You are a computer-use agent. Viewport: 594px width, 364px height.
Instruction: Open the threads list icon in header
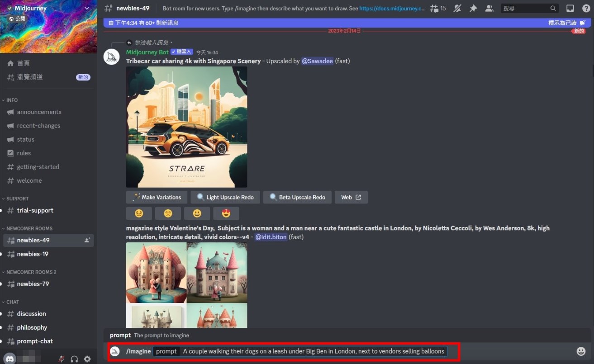437,9
